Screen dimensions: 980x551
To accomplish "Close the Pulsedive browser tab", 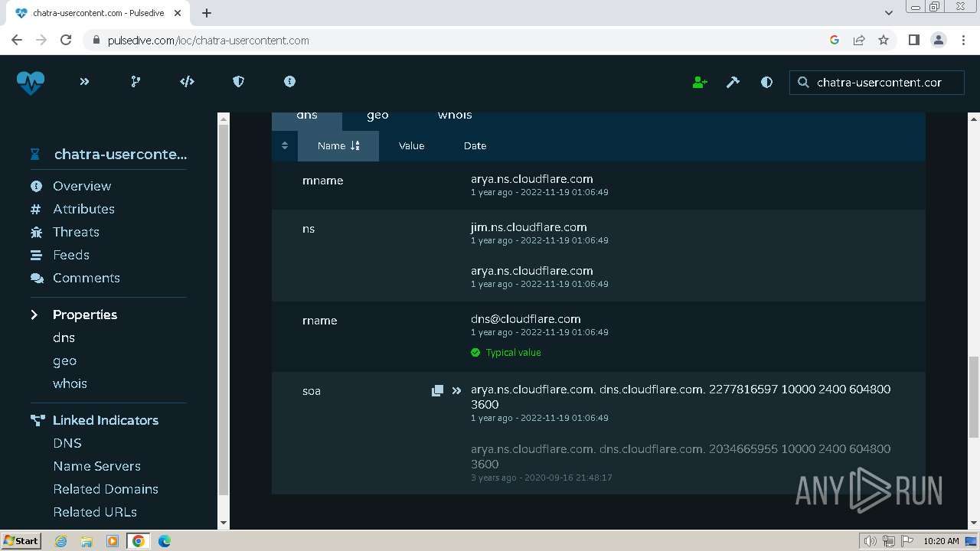I will (178, 13).
